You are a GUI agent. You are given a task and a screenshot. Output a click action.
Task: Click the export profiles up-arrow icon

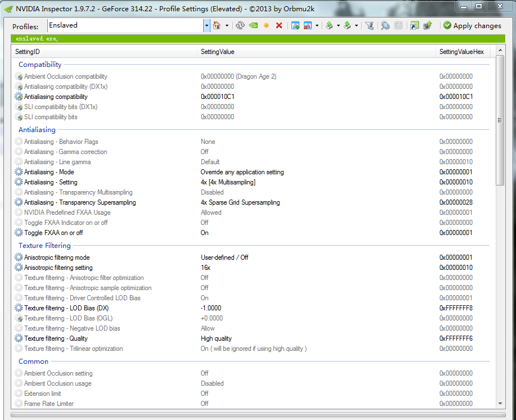(x=329, y=25)
